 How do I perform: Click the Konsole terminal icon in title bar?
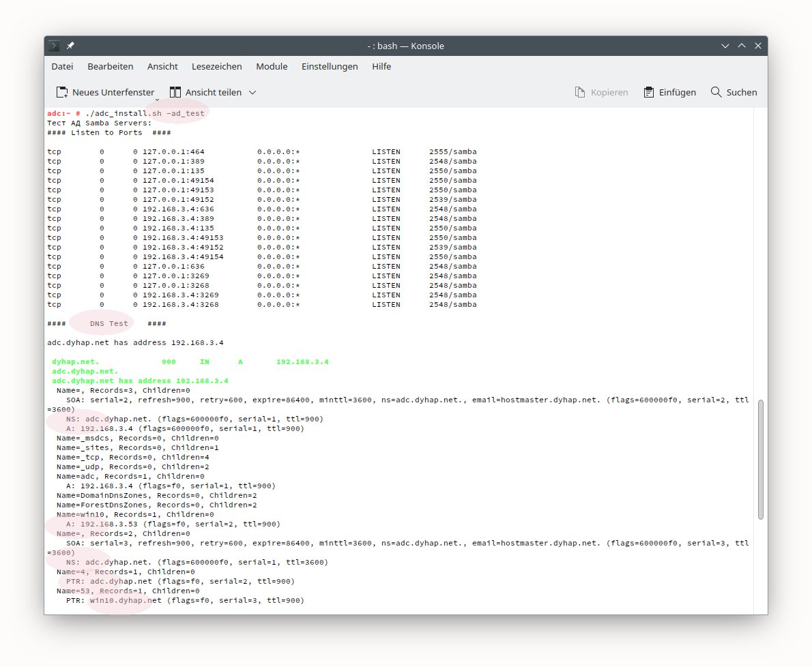(55, 46)
